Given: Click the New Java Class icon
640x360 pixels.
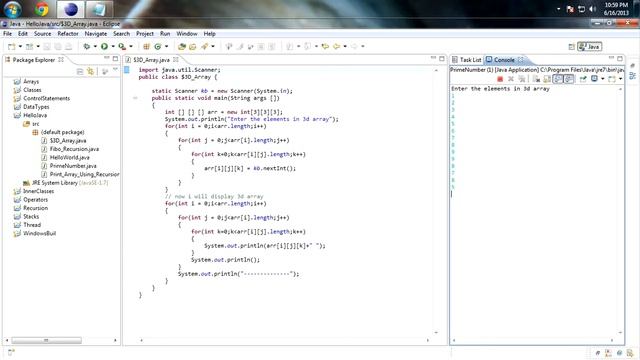Looking at the screenshot, I should tap(158, 47).
